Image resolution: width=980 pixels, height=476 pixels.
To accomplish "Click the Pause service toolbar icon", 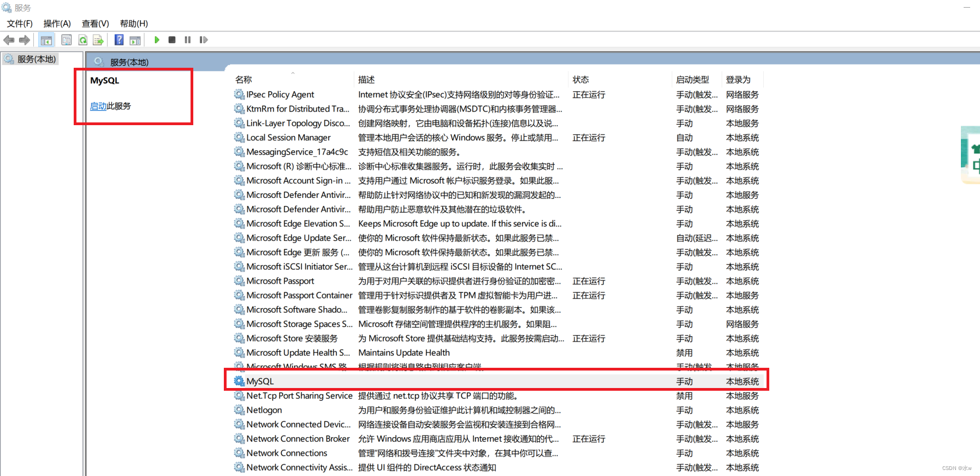I will point(188,40).
